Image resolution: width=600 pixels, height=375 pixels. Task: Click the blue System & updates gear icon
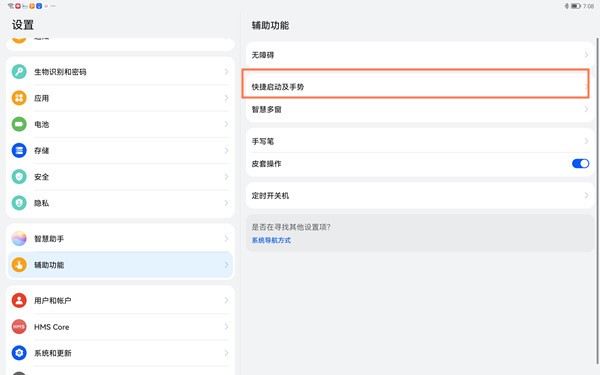tap(19, 353)
